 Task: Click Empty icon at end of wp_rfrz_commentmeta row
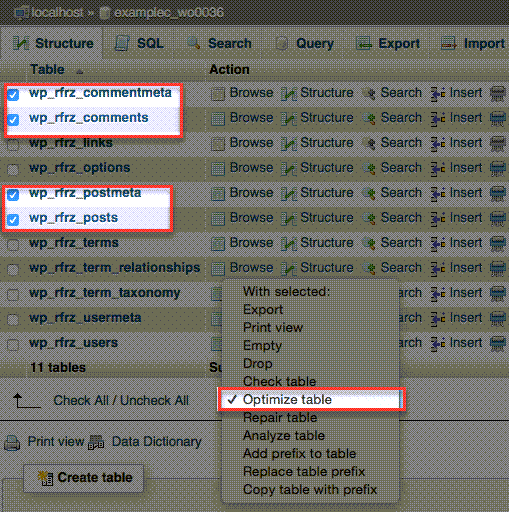[x=498, y=94]
